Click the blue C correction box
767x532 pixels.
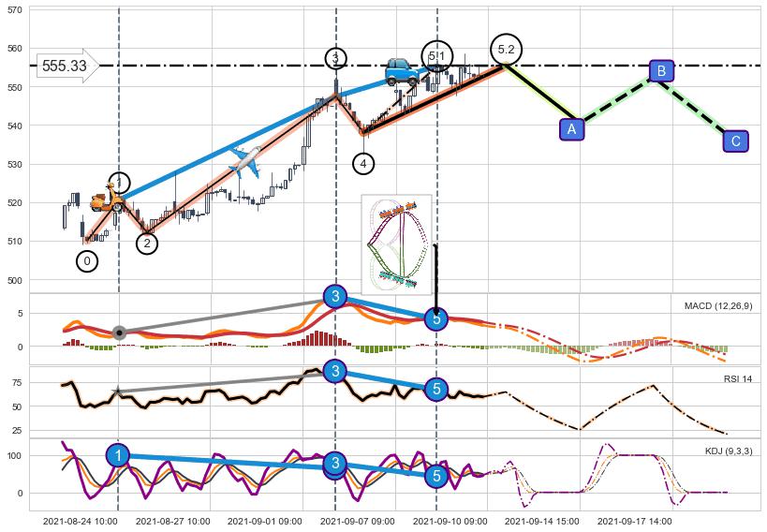[x=735, y=141]
